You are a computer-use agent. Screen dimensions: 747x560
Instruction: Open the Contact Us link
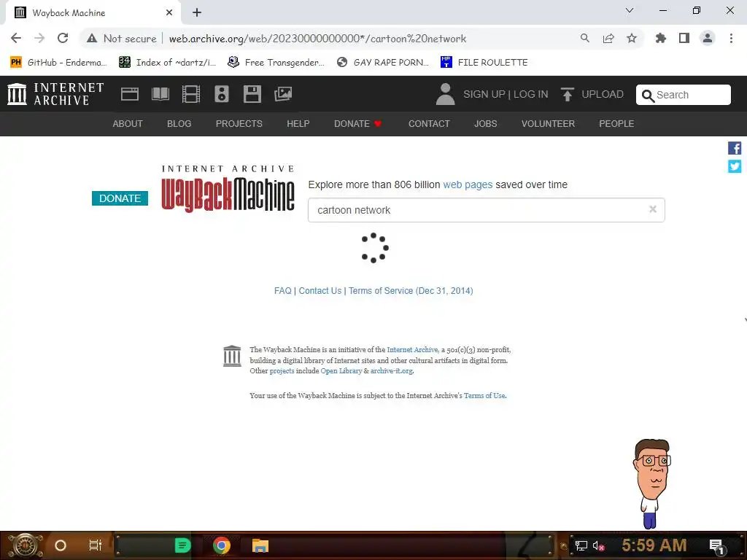point(320,291)
